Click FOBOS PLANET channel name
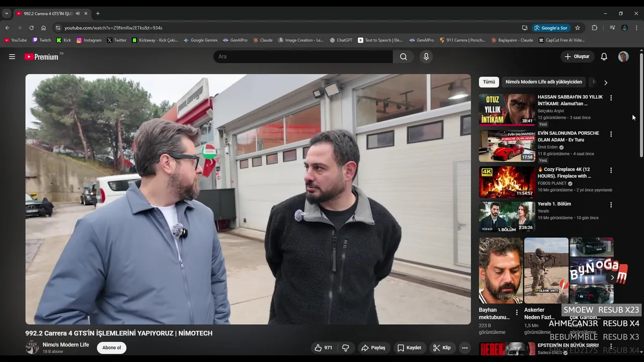The height and width of the screenshot is (362, 644). 552,184
